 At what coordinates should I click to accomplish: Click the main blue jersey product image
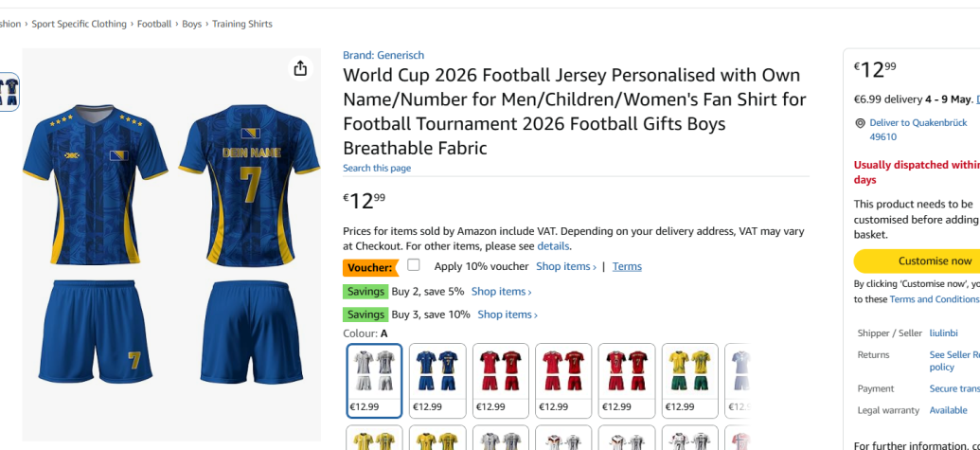(171, 244)
